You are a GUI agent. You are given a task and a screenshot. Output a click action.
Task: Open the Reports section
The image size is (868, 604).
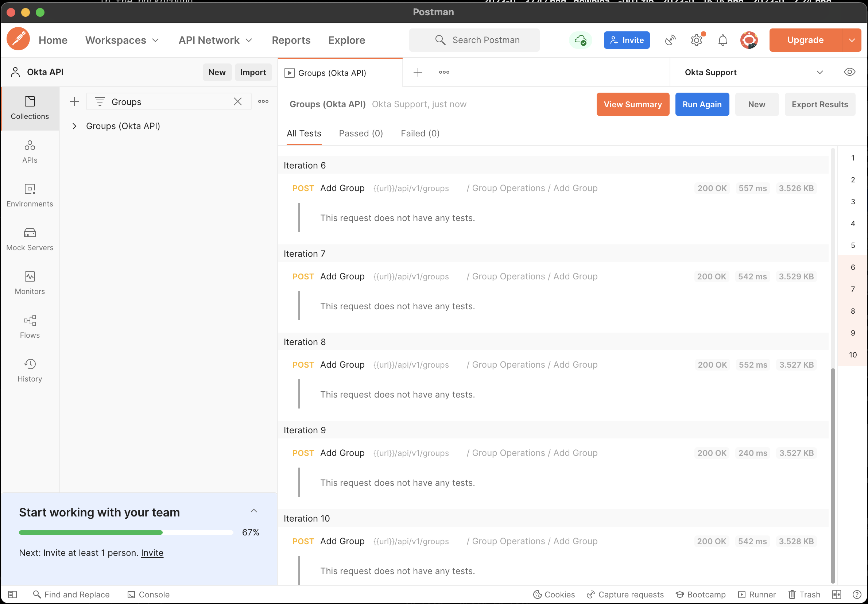[291, 40]
